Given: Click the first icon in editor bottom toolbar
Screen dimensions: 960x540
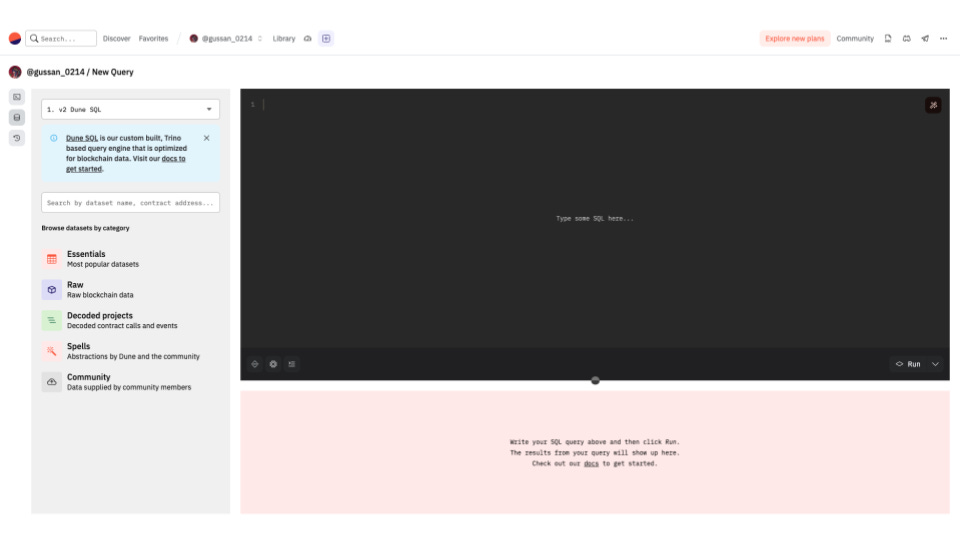Looking at the screenshot, I should [255, 364].
